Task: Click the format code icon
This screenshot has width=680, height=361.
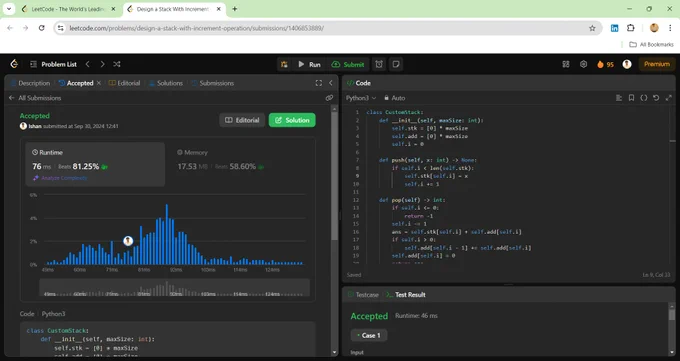Action: (619, 98)
